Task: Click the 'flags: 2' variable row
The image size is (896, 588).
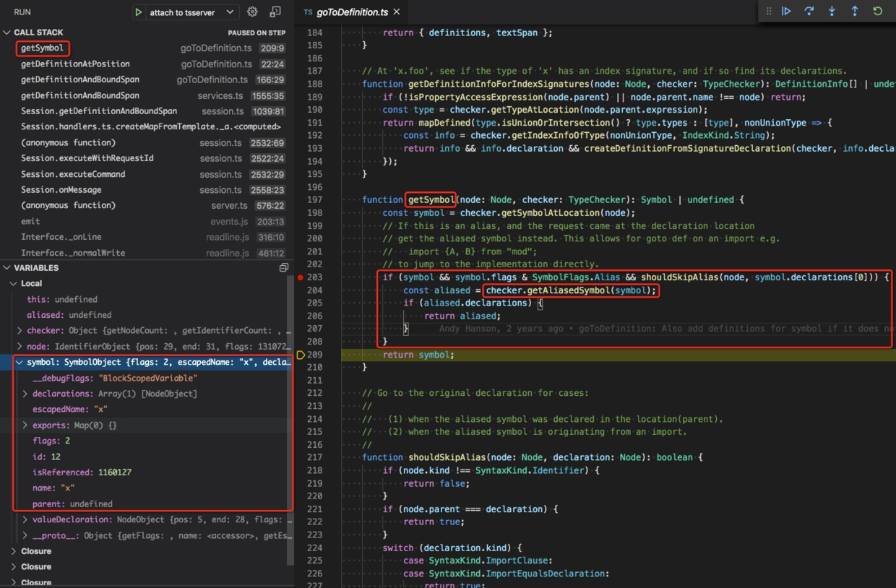Action: pos(148,441)
